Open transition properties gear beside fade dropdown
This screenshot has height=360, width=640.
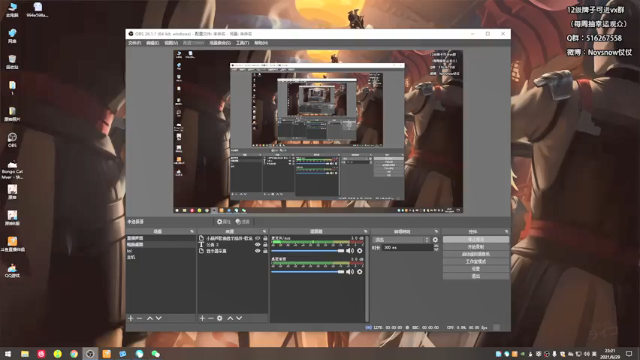click(x=435, y=240)
